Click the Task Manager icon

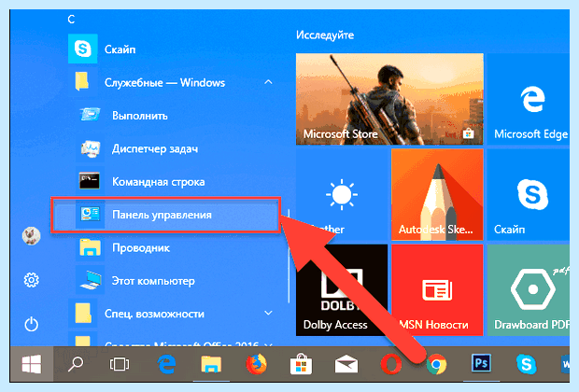[90, 148]
